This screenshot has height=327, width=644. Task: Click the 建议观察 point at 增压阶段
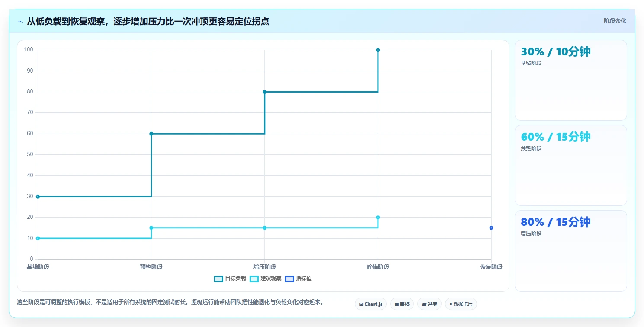coord(265,228)
